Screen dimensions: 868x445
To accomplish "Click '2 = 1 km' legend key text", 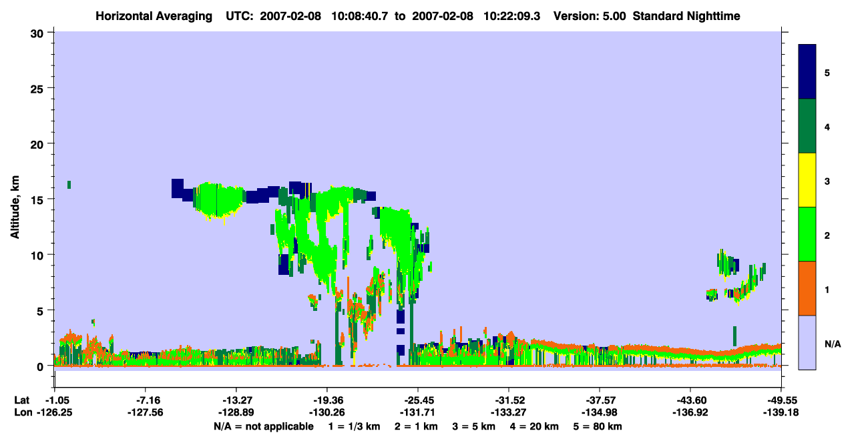I will point(416,426).
